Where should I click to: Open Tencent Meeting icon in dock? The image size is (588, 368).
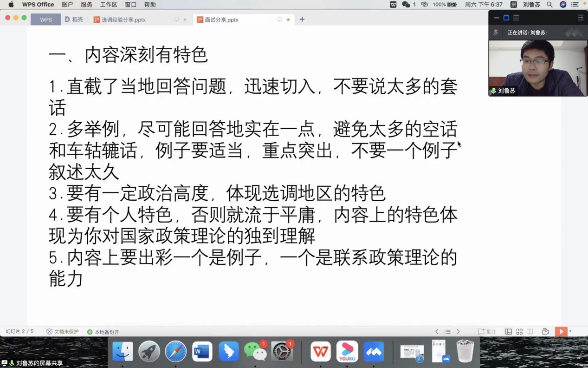click(x=374, y=352)
